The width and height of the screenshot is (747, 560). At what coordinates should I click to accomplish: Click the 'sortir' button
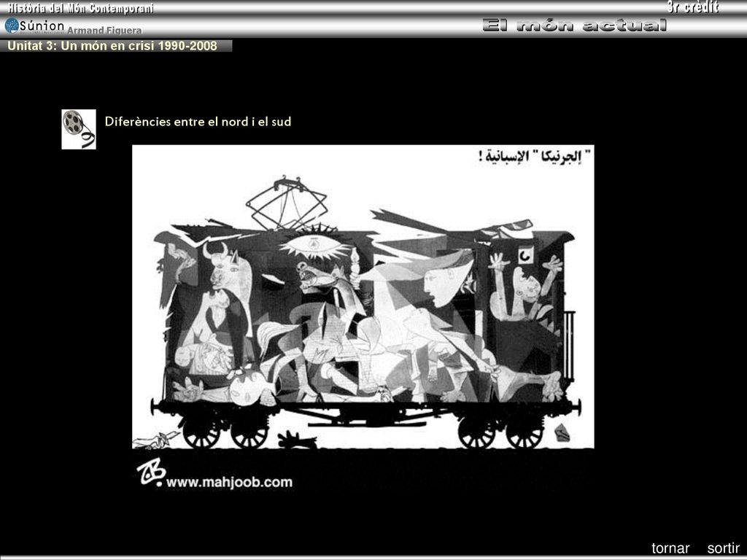pyautogui.click(x=723, y=548)
